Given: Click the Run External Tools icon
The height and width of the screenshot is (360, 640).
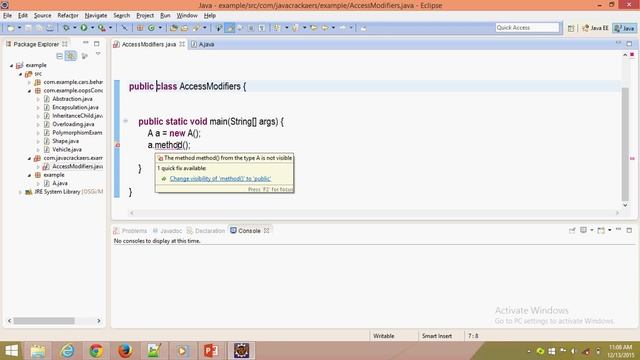Looking at the screenshot, I should [102, 28].
